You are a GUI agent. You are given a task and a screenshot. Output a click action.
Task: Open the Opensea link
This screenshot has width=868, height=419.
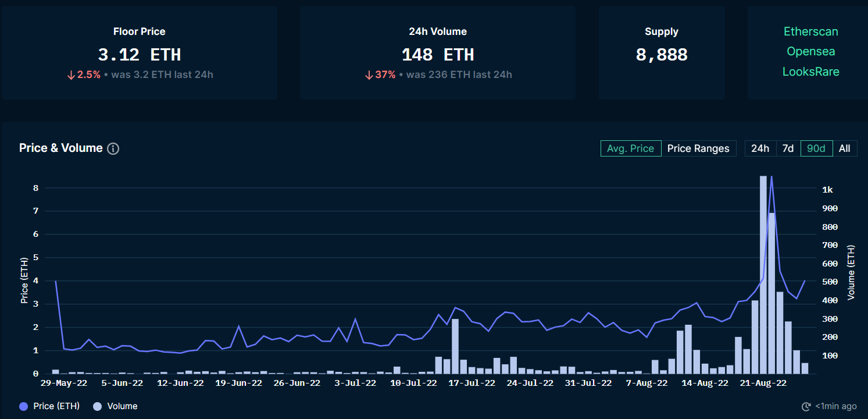coord(810,51)
